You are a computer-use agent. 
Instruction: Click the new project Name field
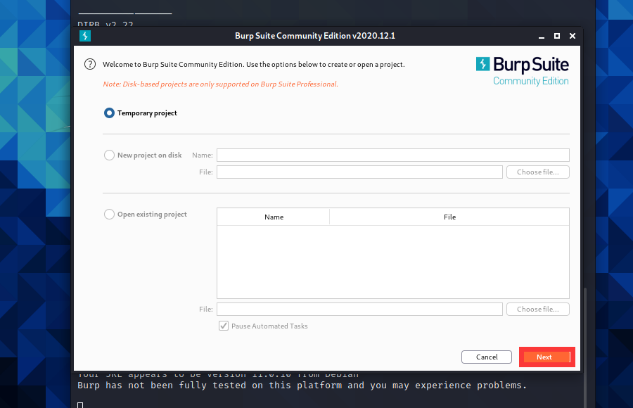point(393,155)
